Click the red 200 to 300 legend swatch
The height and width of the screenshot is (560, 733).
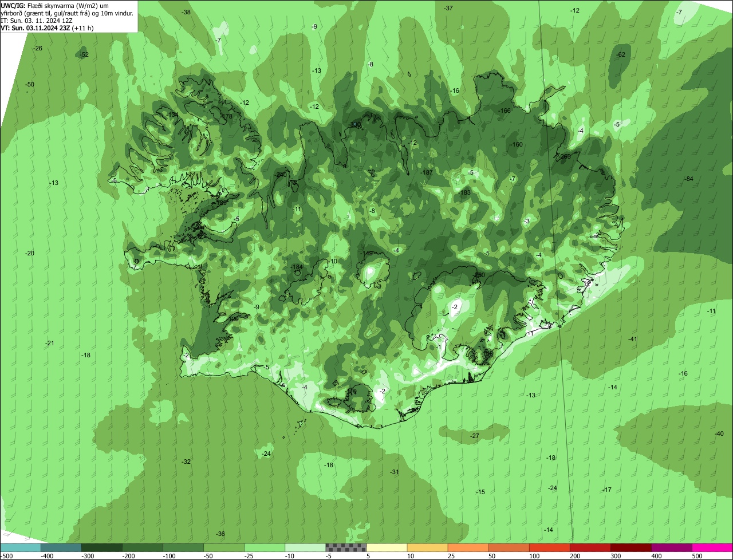click(x=590, y=547)
